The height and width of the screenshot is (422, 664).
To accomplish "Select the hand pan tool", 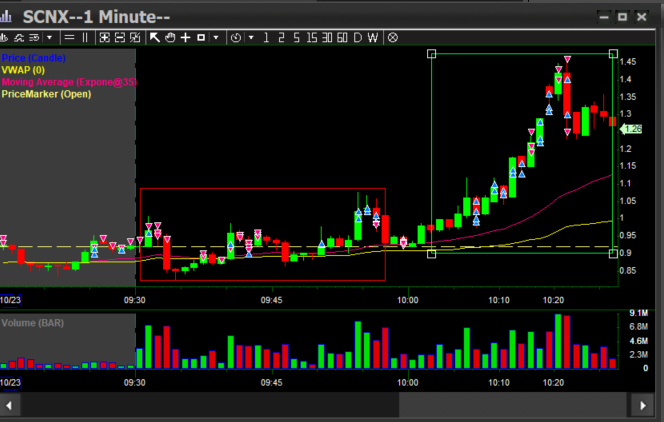I will tap(170, 38).
